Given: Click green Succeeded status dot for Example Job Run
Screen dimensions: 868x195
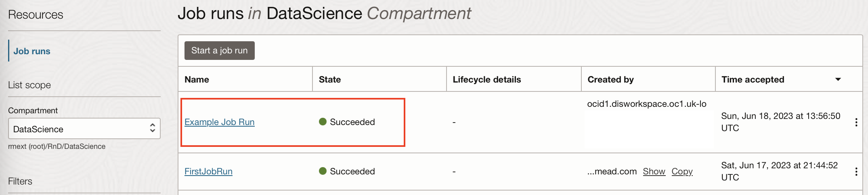Looking at the screenshot, I should [x=323, y=122].
